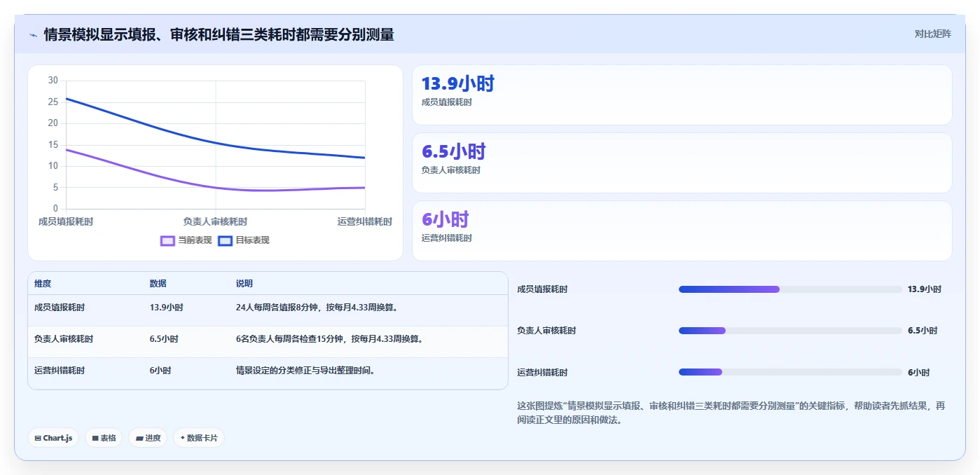Click the summary paragraph below progress bars
Viewport: 980px width, 475px height.
731,413
